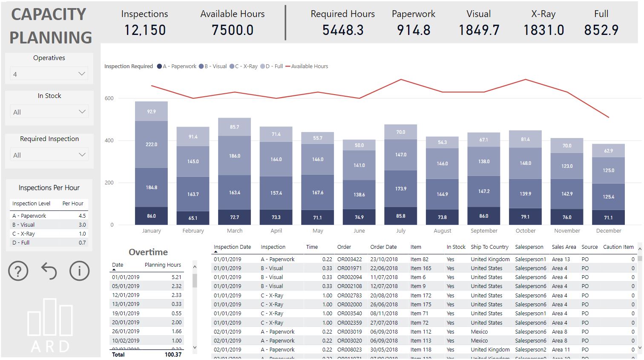Expand the In Stock slicer dropdown
This screenshot has height=360, width=644.
click(x=81, y=112)
